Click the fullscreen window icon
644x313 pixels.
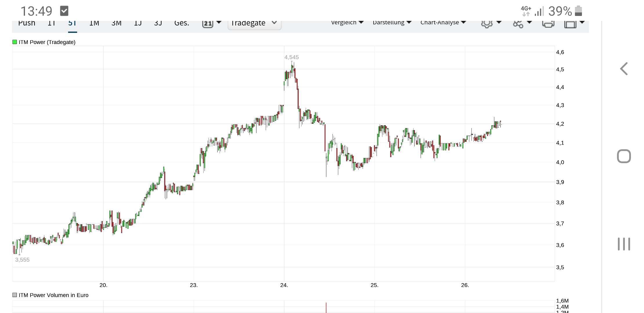[570, 24]
